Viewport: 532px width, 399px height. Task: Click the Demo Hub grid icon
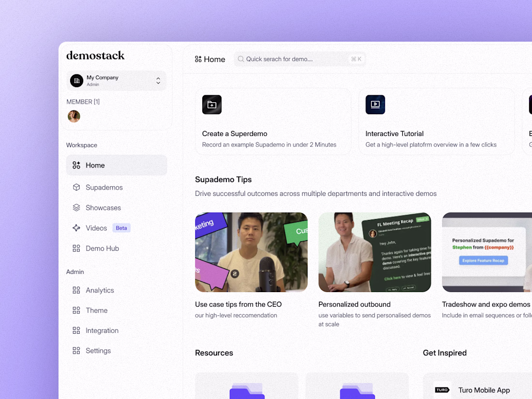[x=76, y=249]
